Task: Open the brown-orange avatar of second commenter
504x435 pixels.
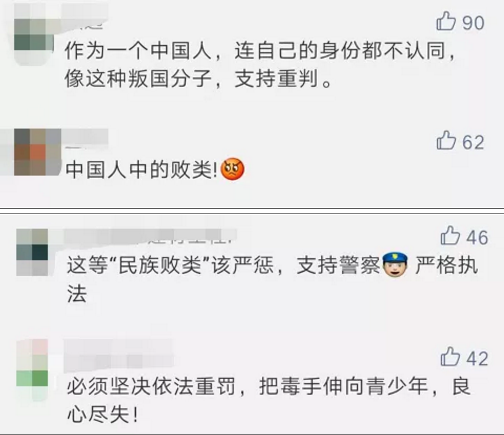Action: click(38, 152)
